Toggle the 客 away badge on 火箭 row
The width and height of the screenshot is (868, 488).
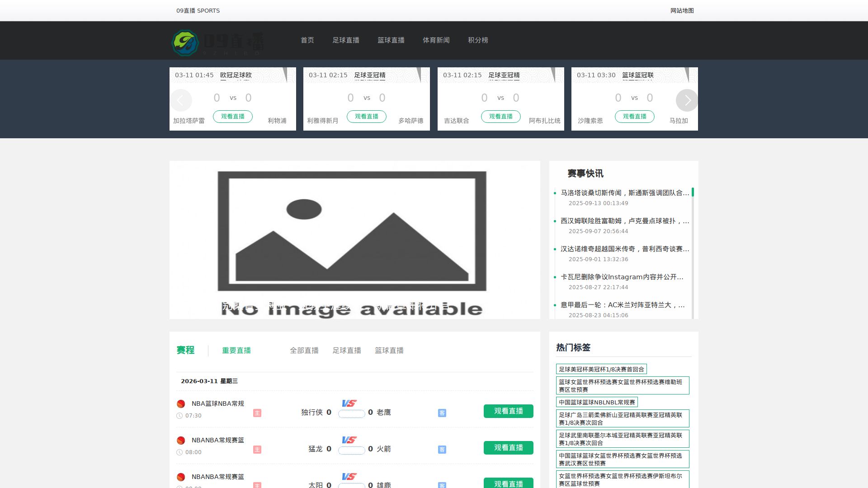click(x=442, y=449)
